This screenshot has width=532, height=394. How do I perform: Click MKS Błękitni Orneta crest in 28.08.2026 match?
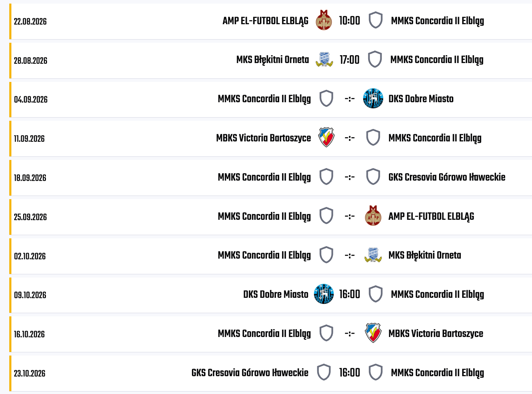coord(324,59)
